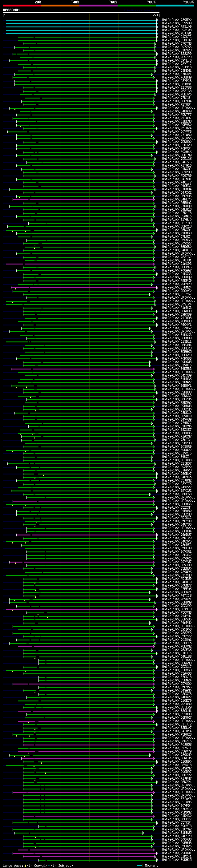Open hit UniRef100_Q39589

176,23
